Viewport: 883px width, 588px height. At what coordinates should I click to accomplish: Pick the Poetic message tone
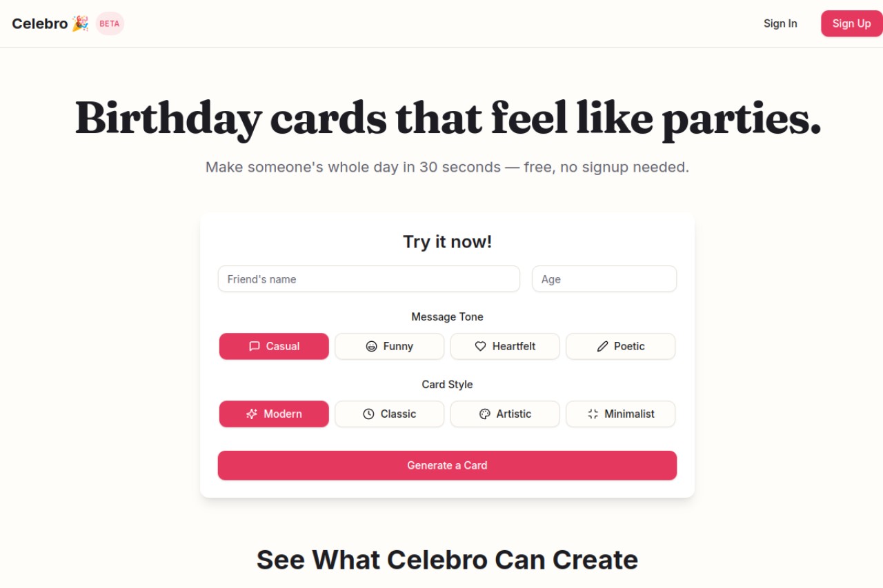coord(621,346)
